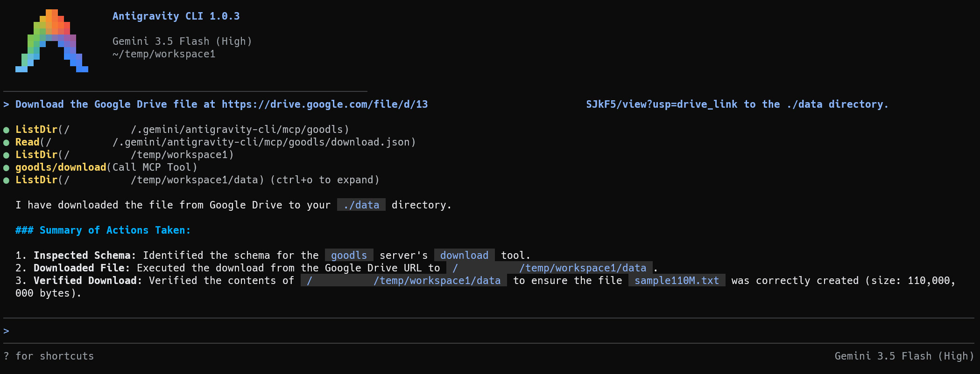Click the Read download.json tool line
980x374 pixels.
tap(215, 142)
